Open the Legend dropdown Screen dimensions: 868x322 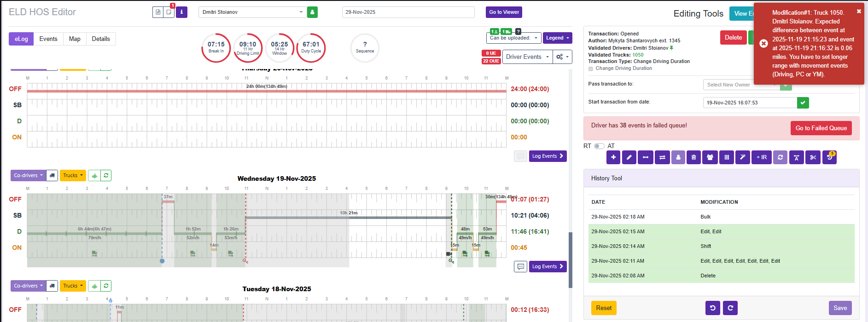point(558,38)
